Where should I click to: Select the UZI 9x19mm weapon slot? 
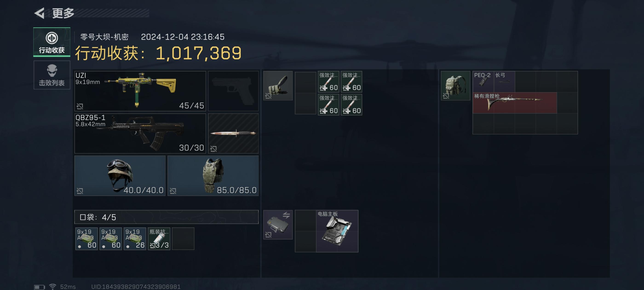click(140, 91)
